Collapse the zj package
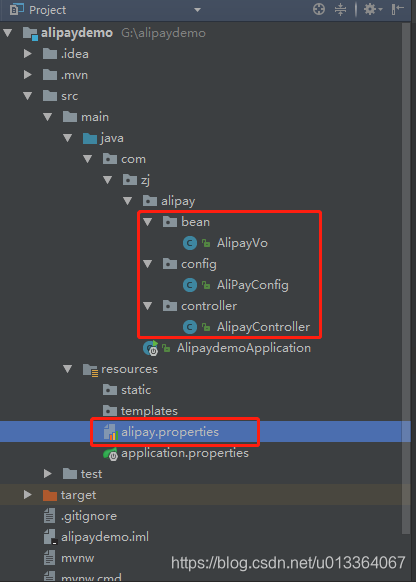 108,180
